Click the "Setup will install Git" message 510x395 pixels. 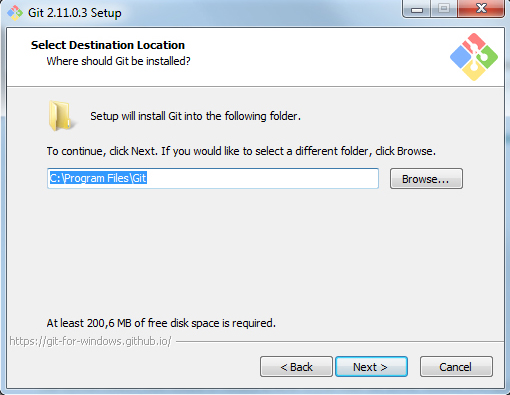click(195, 116)
